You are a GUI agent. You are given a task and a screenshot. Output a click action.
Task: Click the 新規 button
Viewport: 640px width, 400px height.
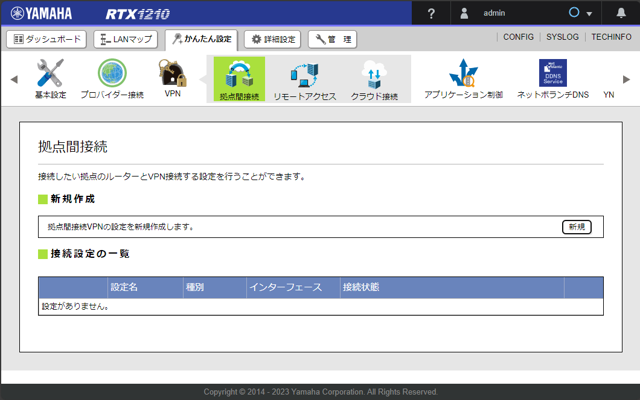pos(577,227)
